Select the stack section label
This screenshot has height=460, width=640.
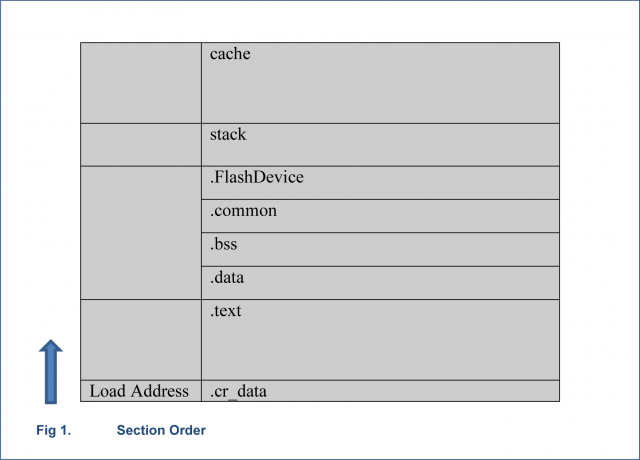228,134
